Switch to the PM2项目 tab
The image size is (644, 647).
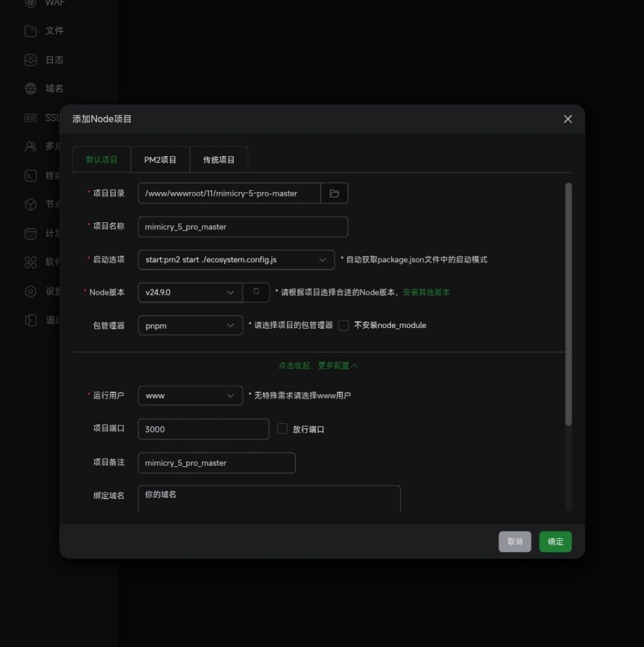click(160, 159)
